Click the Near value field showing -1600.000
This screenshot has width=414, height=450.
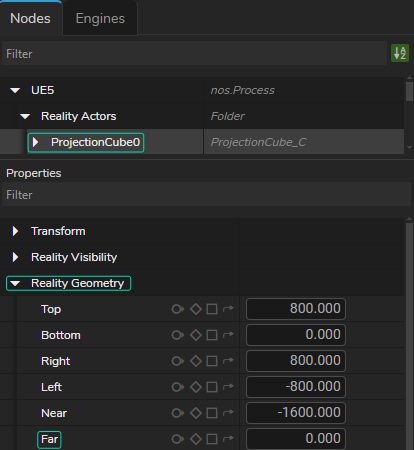click(296, 413)
